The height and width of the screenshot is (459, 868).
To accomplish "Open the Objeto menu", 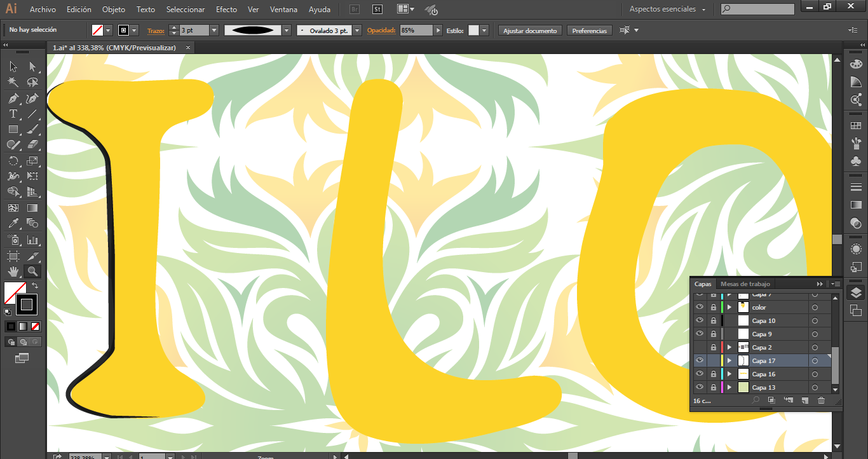I will (114, 10).
